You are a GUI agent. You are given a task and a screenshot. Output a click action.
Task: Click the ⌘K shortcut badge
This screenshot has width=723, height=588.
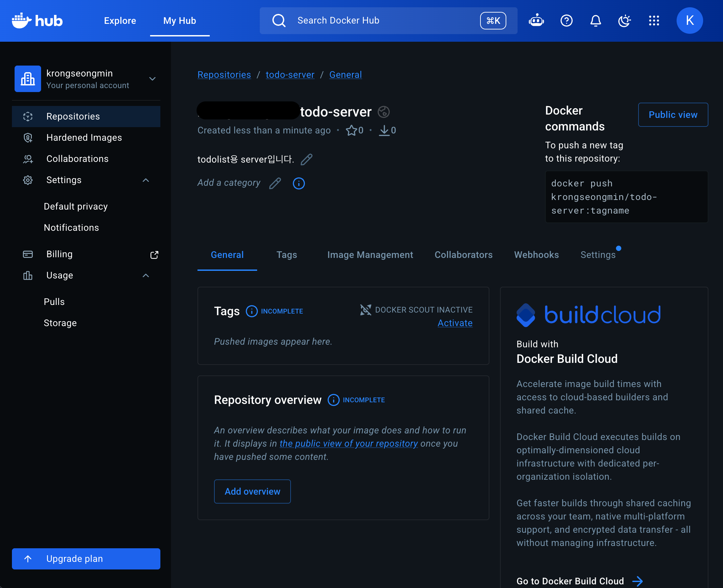493,21
